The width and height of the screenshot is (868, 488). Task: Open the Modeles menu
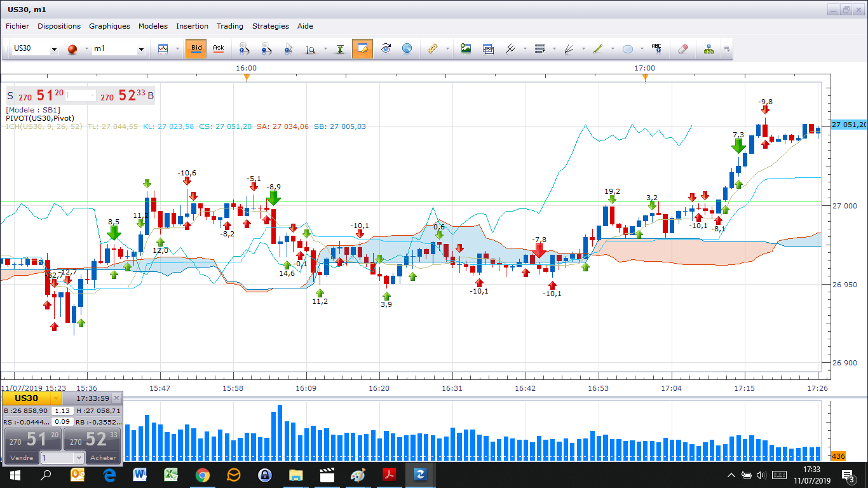[153, 26]
